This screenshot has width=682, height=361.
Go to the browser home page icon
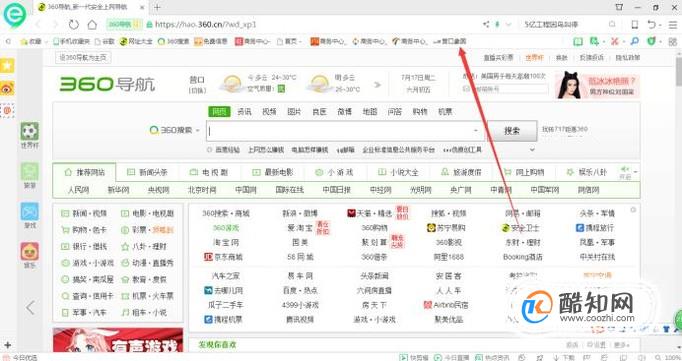92,24
